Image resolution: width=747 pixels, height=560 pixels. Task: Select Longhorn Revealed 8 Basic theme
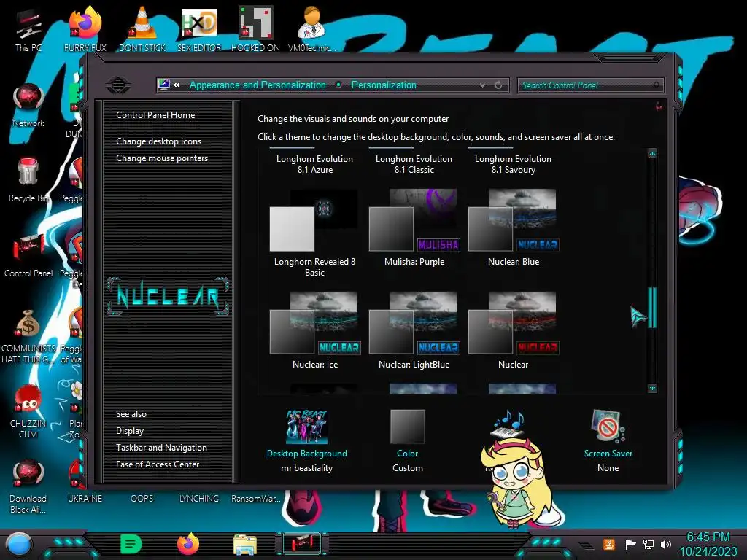315,233
